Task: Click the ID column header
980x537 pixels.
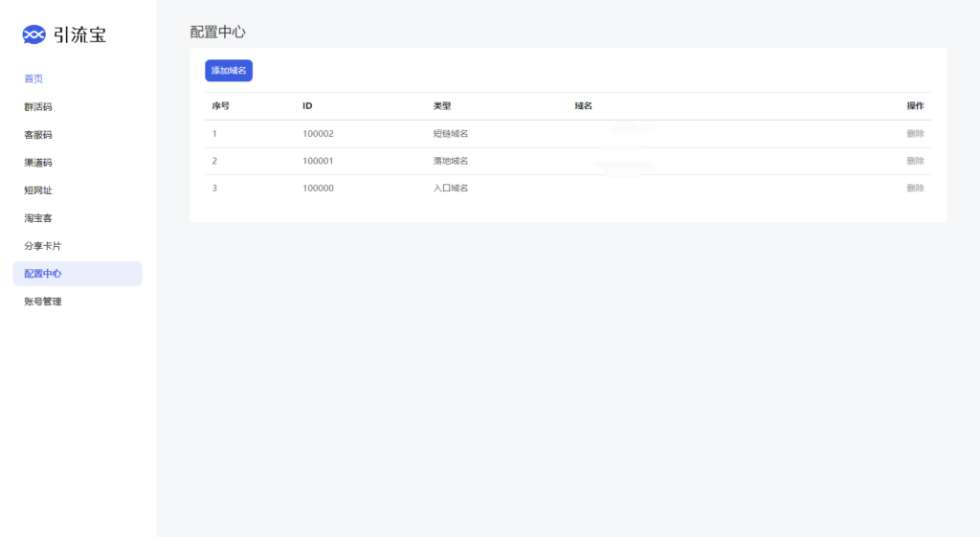Action: (307, 106)
